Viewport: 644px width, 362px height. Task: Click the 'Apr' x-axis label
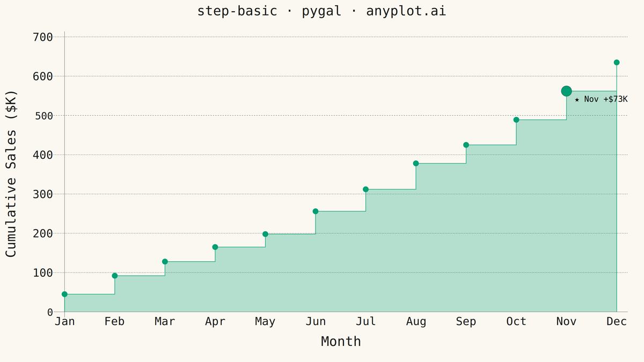[x=215, y=322]
